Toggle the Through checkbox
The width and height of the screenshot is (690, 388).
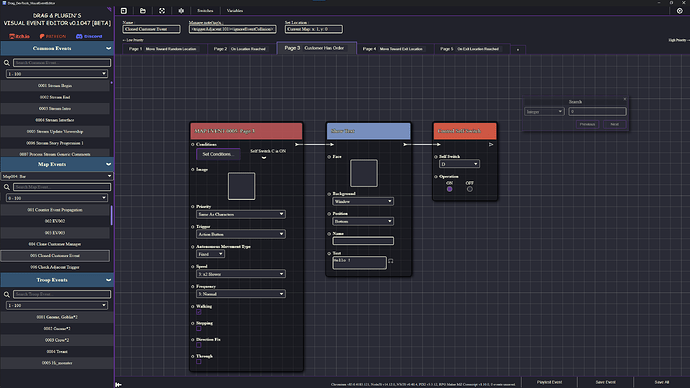199,362
